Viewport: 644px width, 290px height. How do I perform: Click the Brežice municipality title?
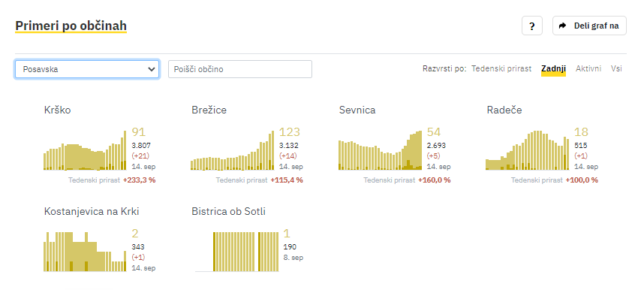209,110
